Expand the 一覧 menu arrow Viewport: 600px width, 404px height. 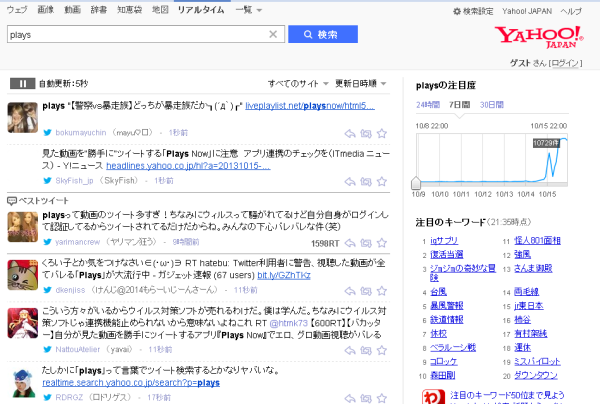[x=259, y=10]
